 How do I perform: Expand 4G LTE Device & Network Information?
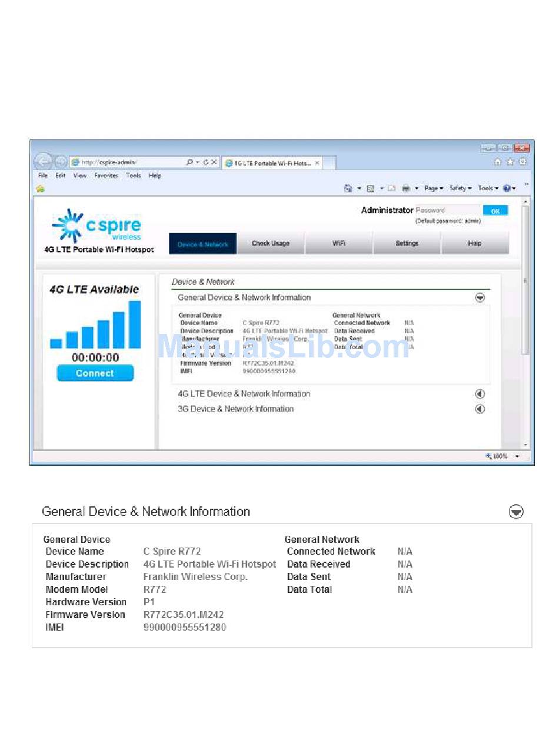(480, 394)
